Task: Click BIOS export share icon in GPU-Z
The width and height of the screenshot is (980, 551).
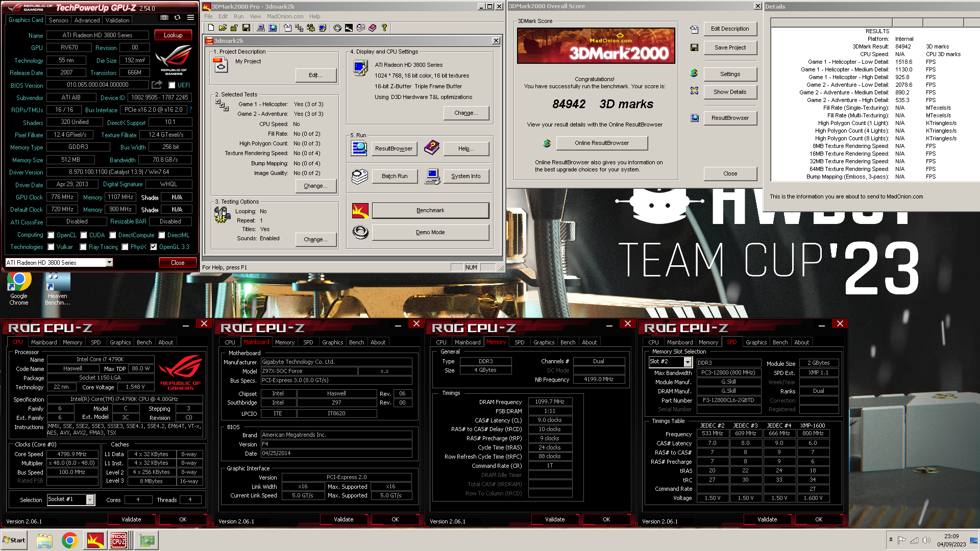Action: [x=157, y=85]
